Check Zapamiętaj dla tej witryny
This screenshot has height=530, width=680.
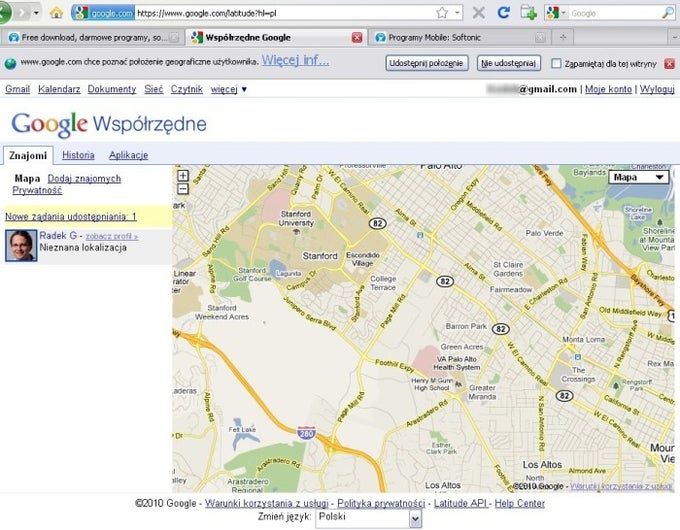[556, 63]
